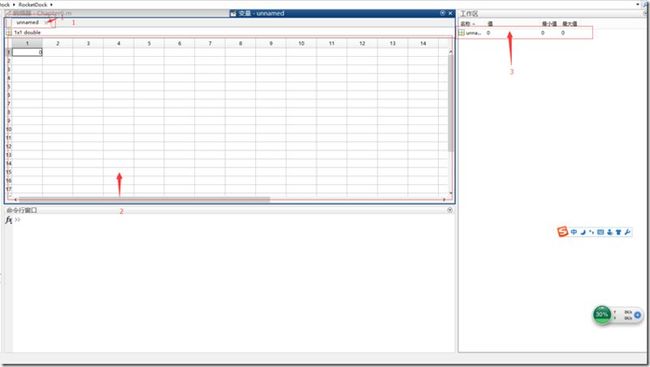The width and height of the screenshot is (650, 367).
Task: Click the Sogou input method S logo
Action: [x=562, y=231]
